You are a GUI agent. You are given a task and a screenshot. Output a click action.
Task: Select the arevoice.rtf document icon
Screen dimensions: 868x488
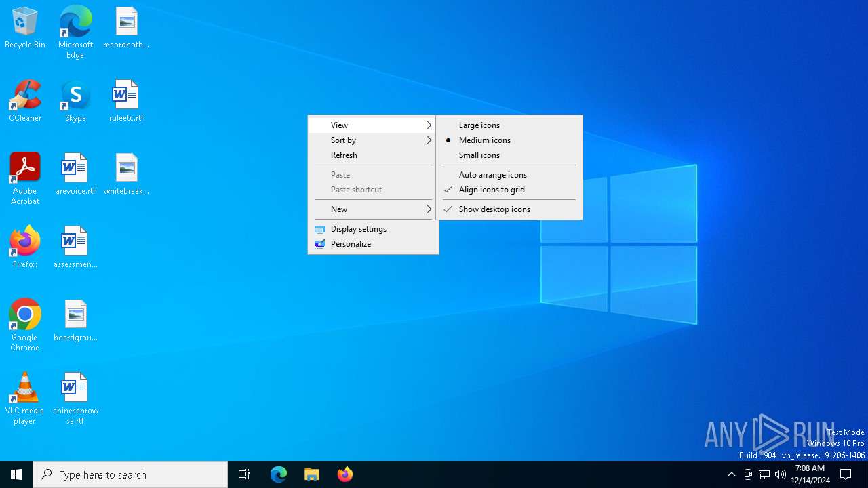(75, 175)
